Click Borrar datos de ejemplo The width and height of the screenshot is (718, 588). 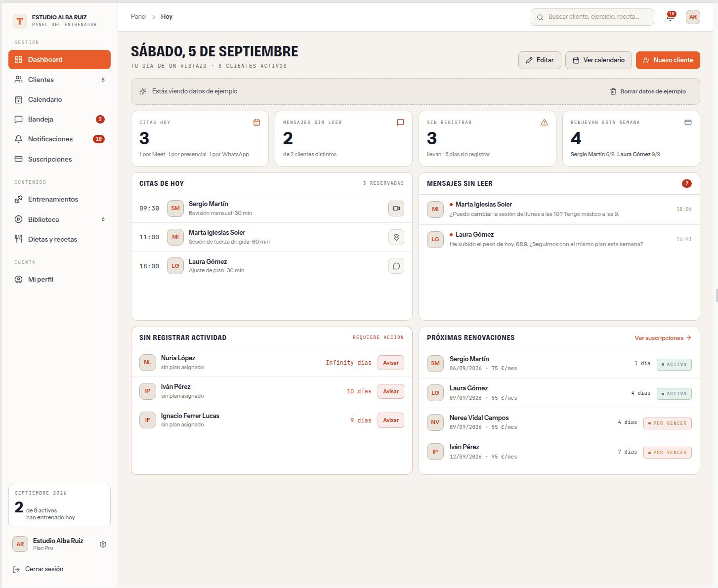point(648,91)
